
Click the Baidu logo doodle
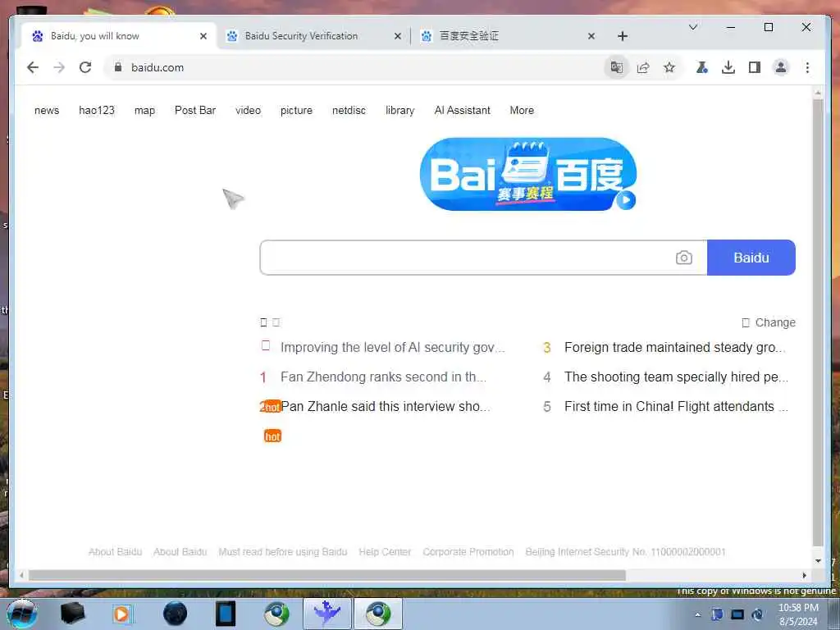tap(527, 174)
